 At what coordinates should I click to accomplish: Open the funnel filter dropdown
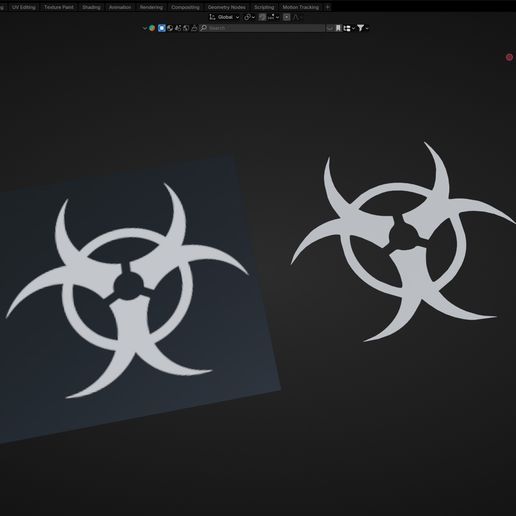[x=363, y=28]
